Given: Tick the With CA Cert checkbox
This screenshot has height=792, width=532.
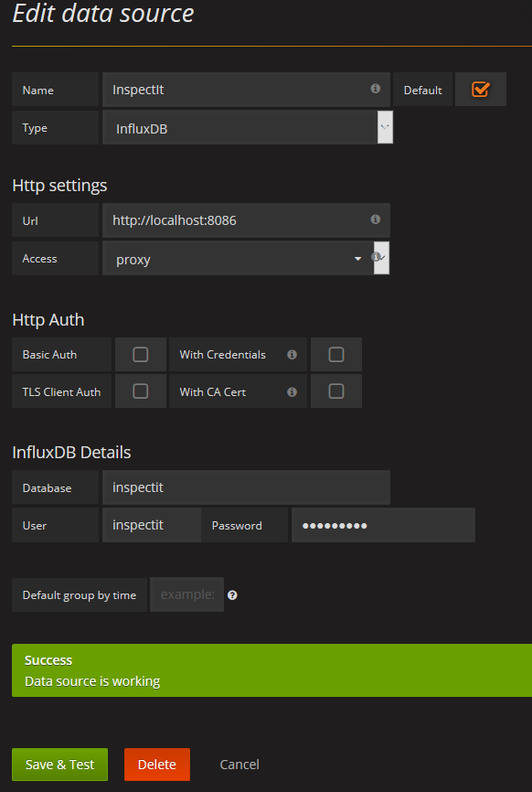Looking at the screenshot, I should pyautogui.click(x=336, y=391).
